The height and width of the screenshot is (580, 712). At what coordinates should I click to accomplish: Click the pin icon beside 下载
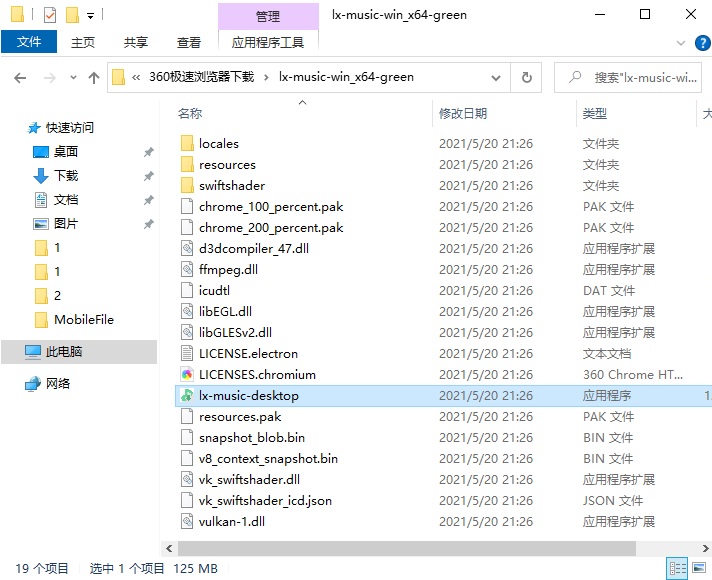point(148,176)
